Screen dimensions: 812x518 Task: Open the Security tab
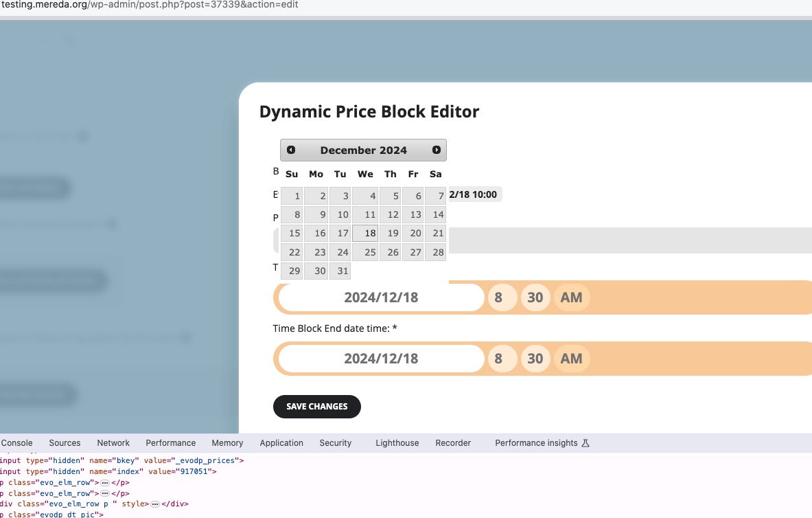335,443
